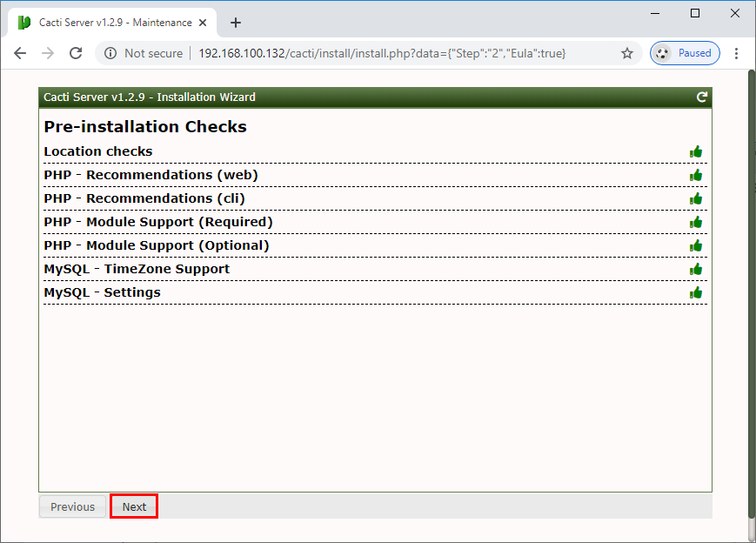The height and width of the screenshot is (543, 756).
Task: Expand the Location checks section
Action: (x=375, y=151)
